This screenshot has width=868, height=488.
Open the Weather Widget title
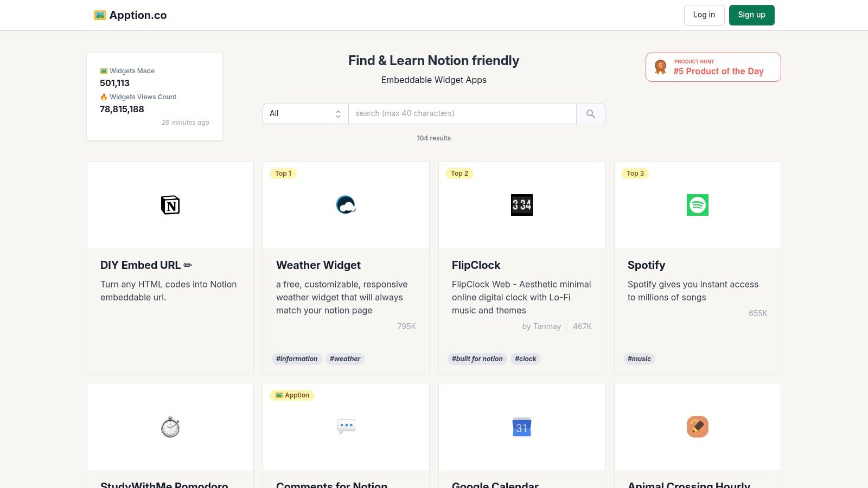point(318,265)
